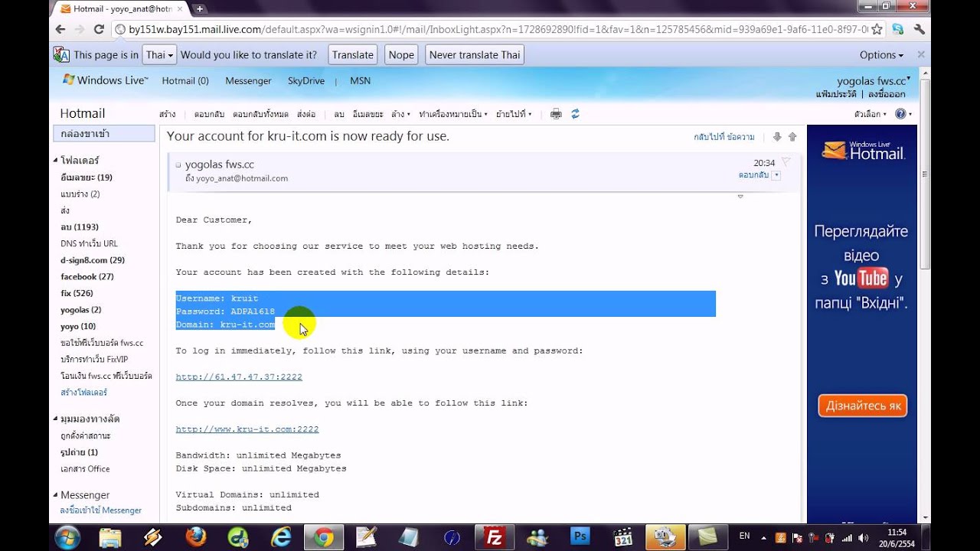Viewport: 980px width, 551px height.
Task: Open the กล่องขาเข้า inbox folder
Action: (x=104, y=133)
